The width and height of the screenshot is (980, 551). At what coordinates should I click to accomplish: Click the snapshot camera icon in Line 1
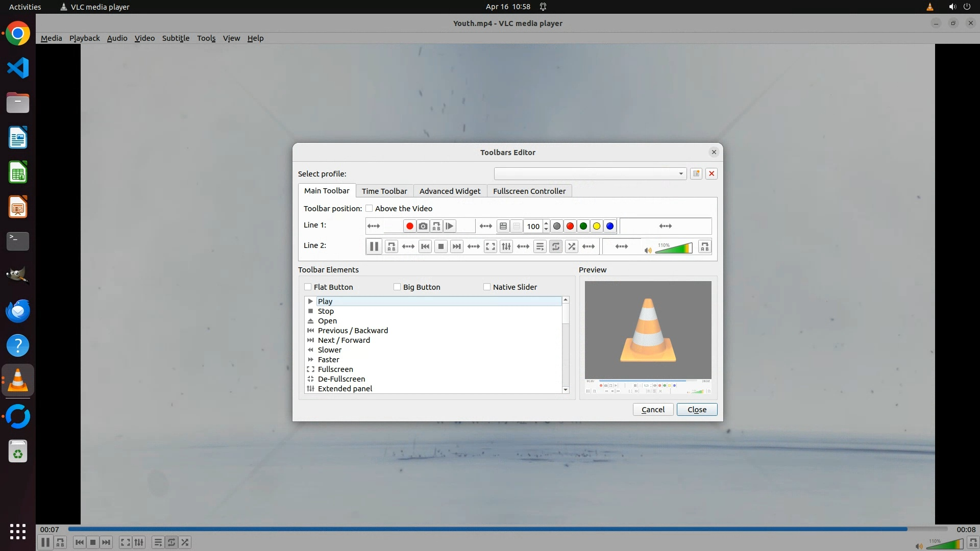point(423,226)
